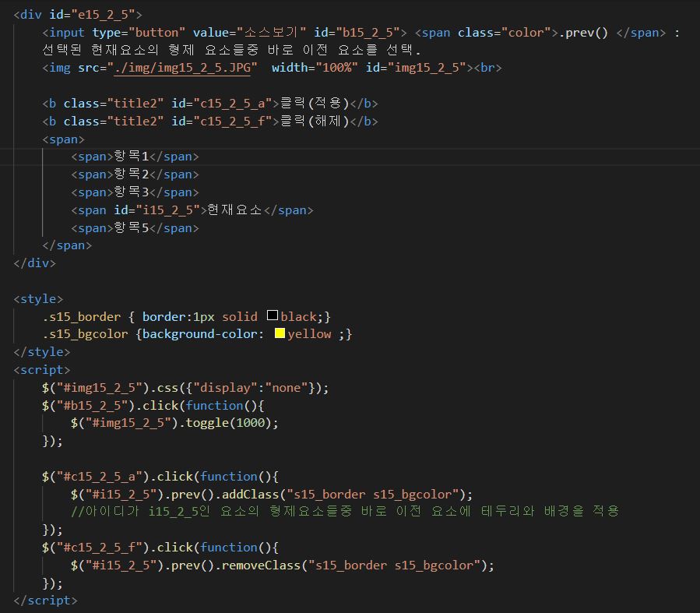
Task: Click the text 'id="e15_2_5"' in the opening div line
Action: pyautogui.click(x=92, y=15)
